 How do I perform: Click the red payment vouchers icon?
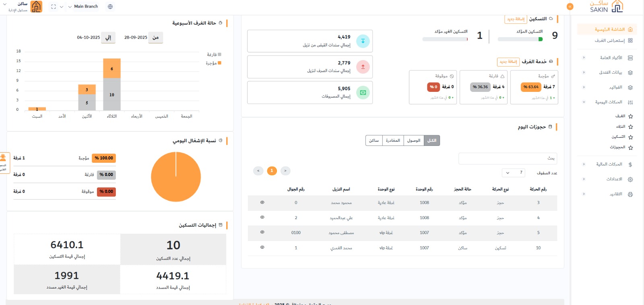click(363, 67)
